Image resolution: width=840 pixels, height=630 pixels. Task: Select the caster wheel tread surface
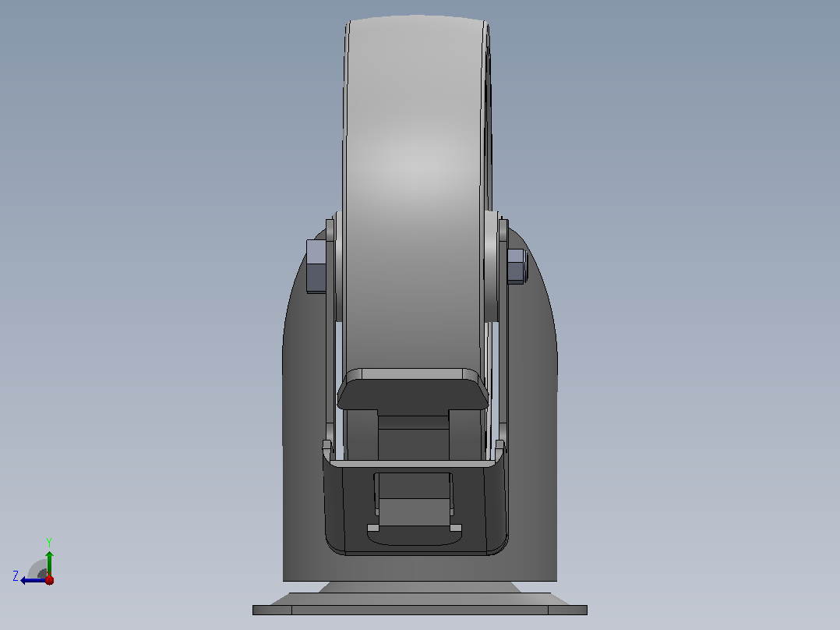[414, 193]
